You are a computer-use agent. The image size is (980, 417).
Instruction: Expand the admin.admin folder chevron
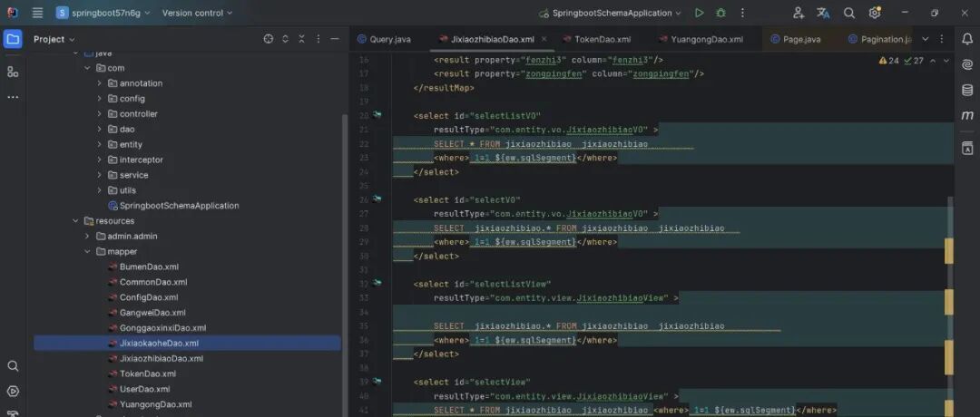[87, 236]
